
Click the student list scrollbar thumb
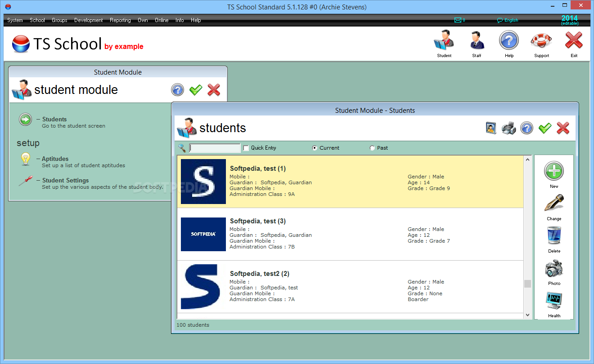[527, 284]
